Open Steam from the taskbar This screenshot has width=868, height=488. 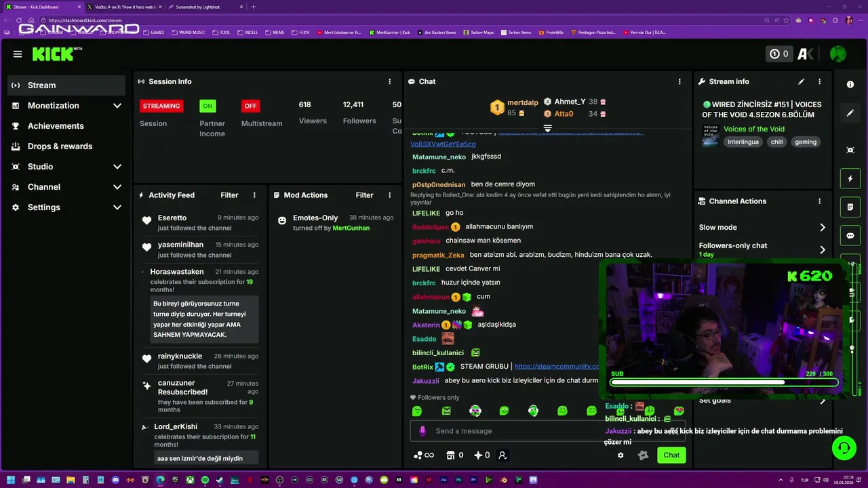coord(220,481)
